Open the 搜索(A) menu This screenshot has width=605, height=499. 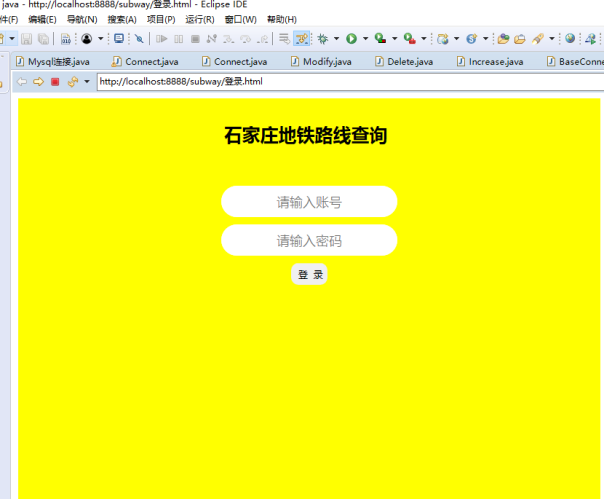(122, 20)
